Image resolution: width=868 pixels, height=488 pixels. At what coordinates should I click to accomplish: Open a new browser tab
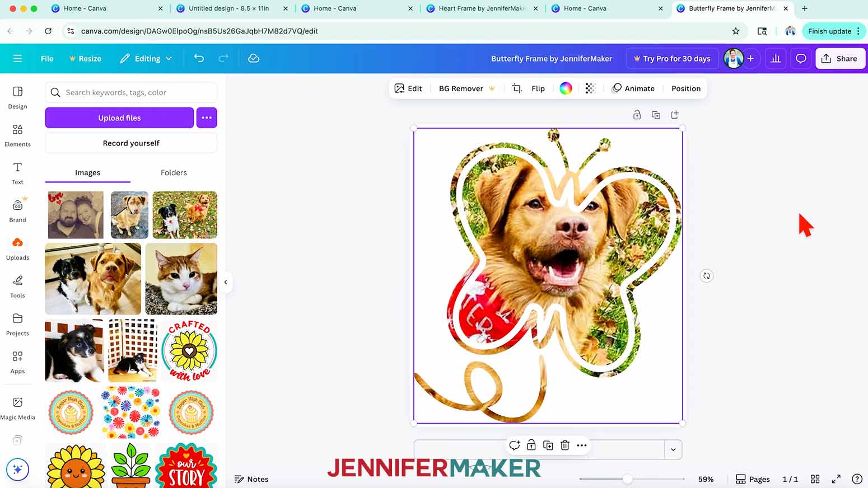tap(805, 8)
